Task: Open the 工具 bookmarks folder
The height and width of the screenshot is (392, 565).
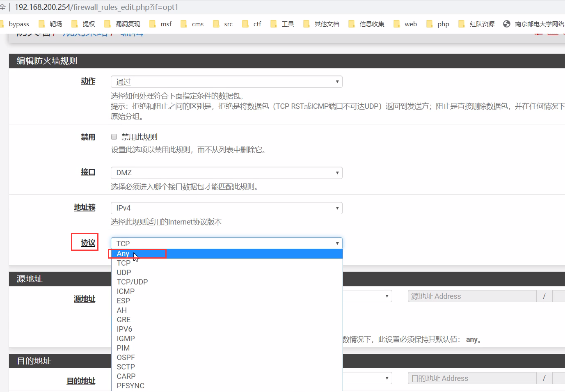Action: (288, 24)
